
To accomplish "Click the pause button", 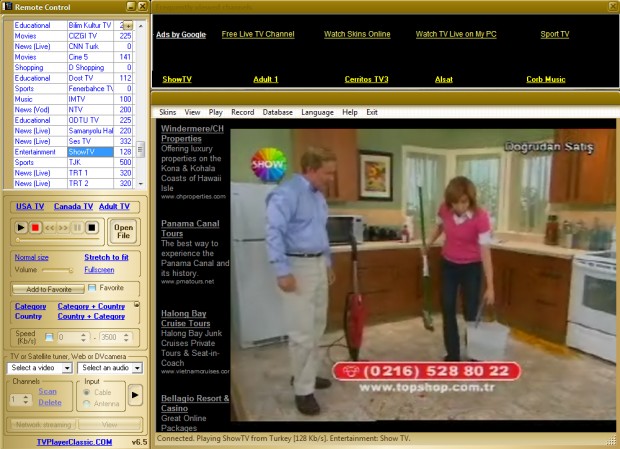I will (x=78, y=228).
